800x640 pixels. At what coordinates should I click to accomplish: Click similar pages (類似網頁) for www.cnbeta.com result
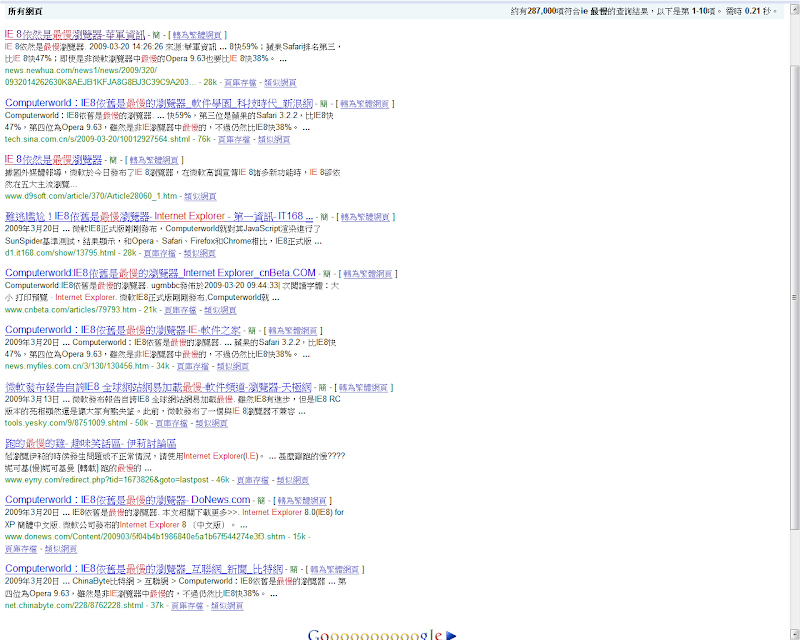[x=220, y=310]
